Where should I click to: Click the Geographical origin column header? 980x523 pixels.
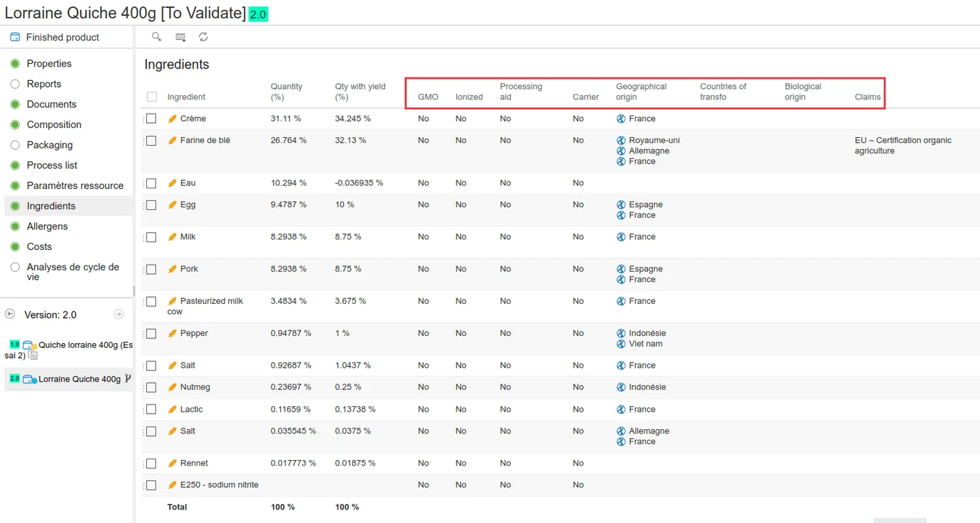[x=641, y=92]
